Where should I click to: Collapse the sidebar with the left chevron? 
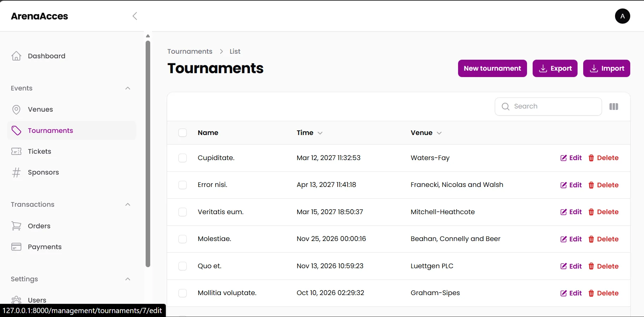[x=135, y=16]
